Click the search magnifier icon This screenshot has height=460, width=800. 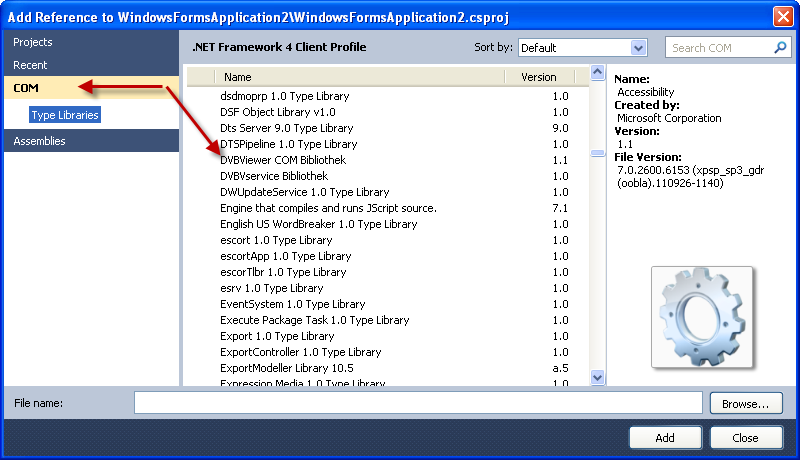click(x=781, y=47)
